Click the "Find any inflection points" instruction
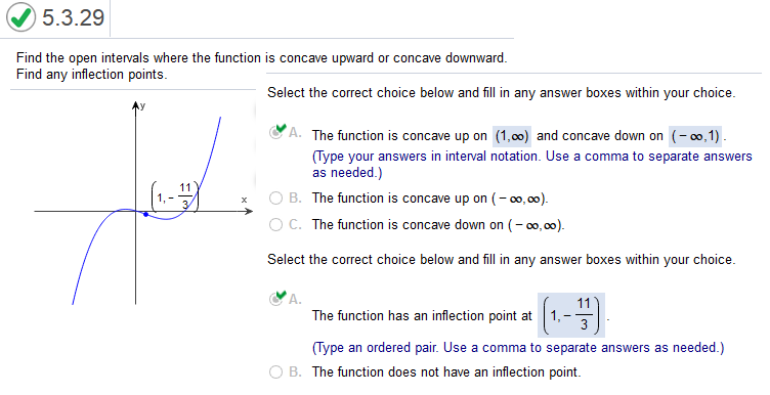The image size is (770, 395). [92, 75]
